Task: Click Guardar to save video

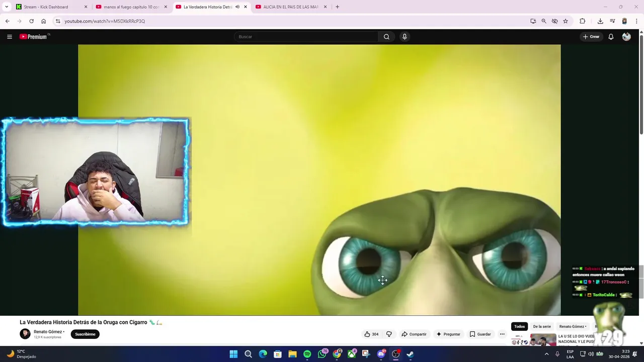Action: click(x=480, y=334)
